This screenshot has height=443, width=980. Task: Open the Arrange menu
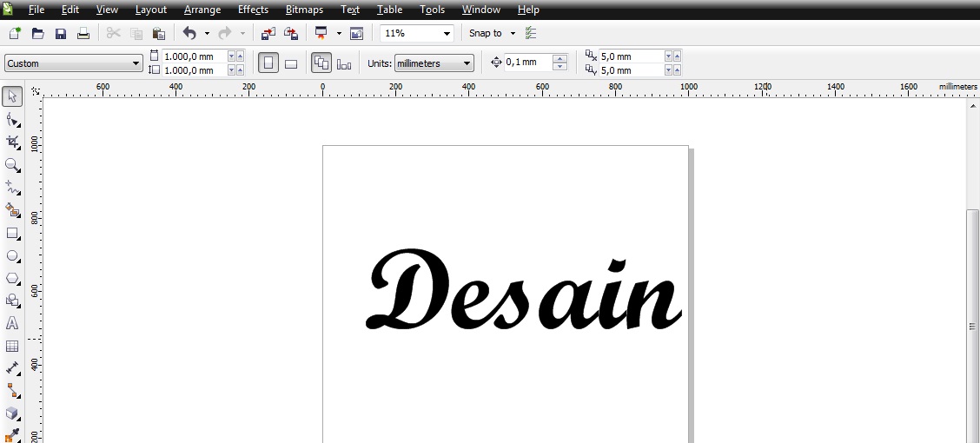pyautogui.click(x=202, y=10)
